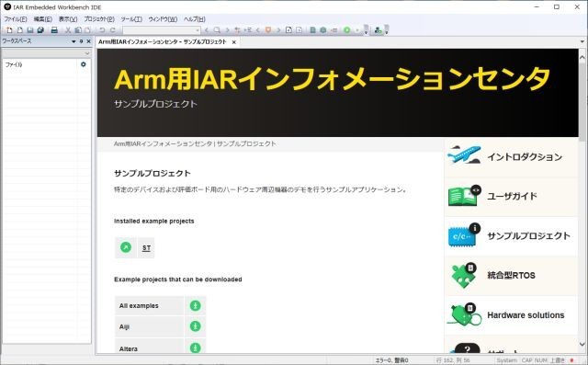Click the workspace gear settings icon
The width and height of the screenshot is (588, 365).
pyautogui.click(x=84, y=64)
